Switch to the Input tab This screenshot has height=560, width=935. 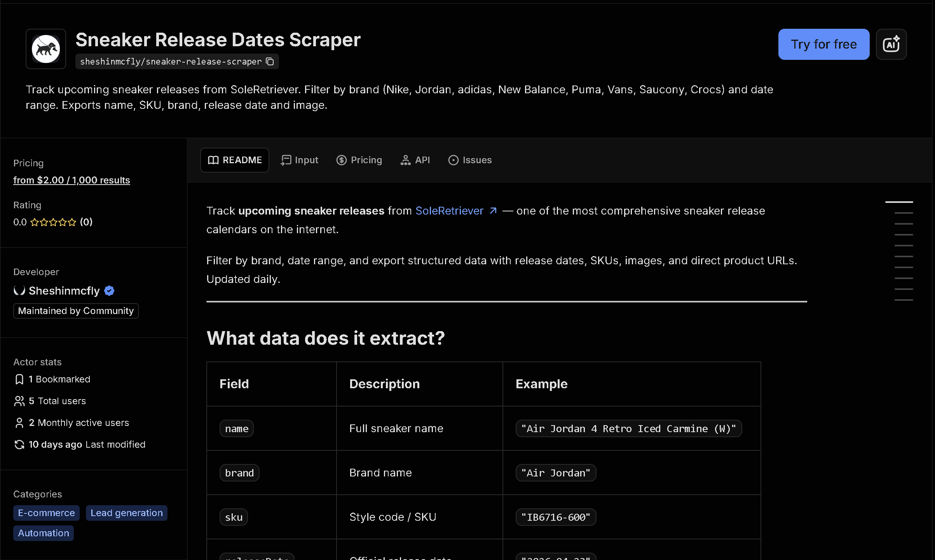coord(299,160)
